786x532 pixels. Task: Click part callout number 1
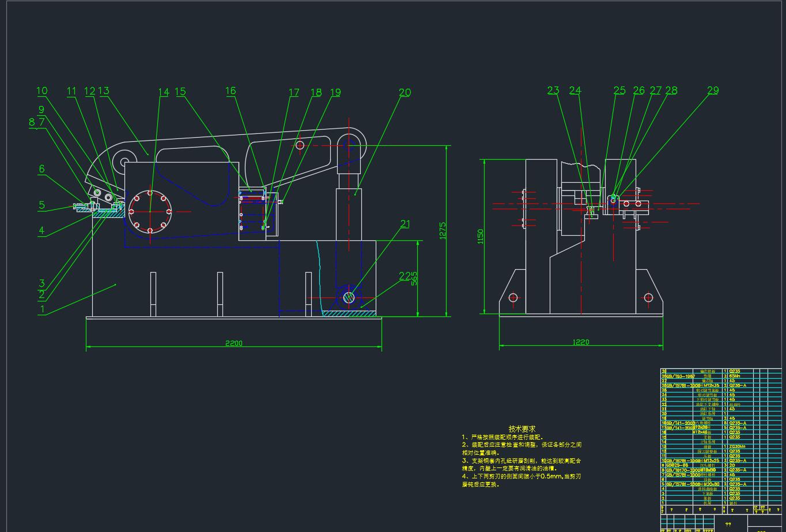click(41, 309)
